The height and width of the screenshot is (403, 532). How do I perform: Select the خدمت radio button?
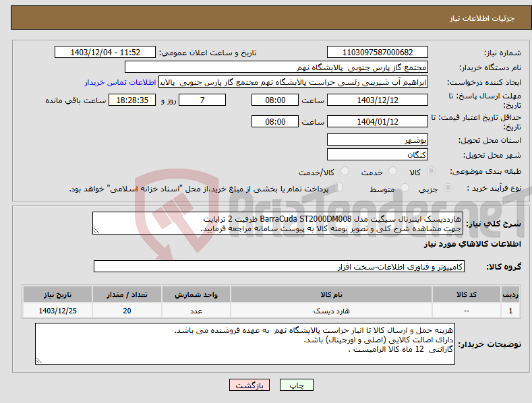[x=392, y=171]
